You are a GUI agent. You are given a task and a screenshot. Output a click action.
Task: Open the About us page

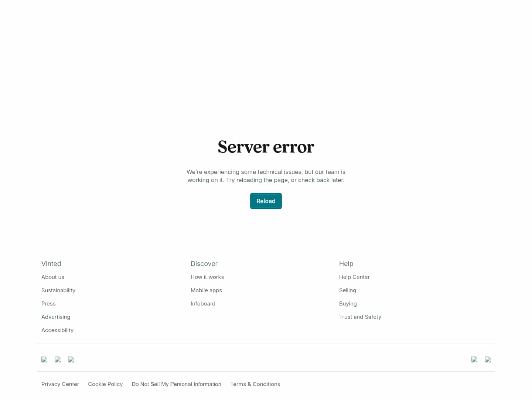click(52, 277)
